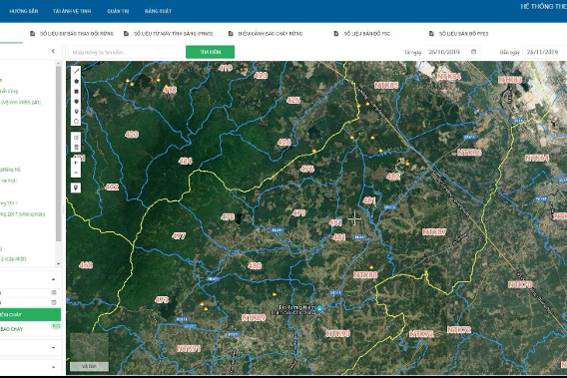
Task: Expand the bottom sidebar section caret
Action: pos(54,367)
